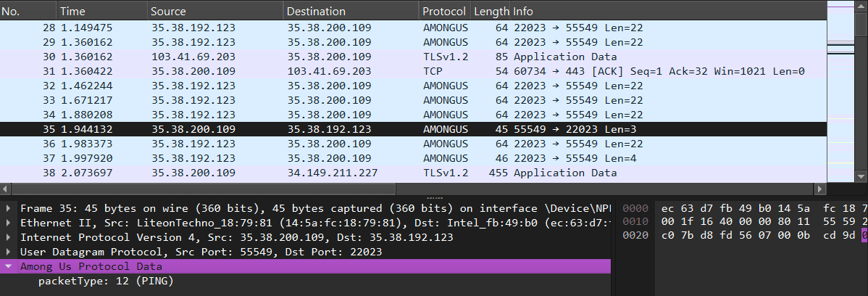Expand the Frame 35 details tree
The width and height of the screenshot is (868, 296).
coord(8,208)
